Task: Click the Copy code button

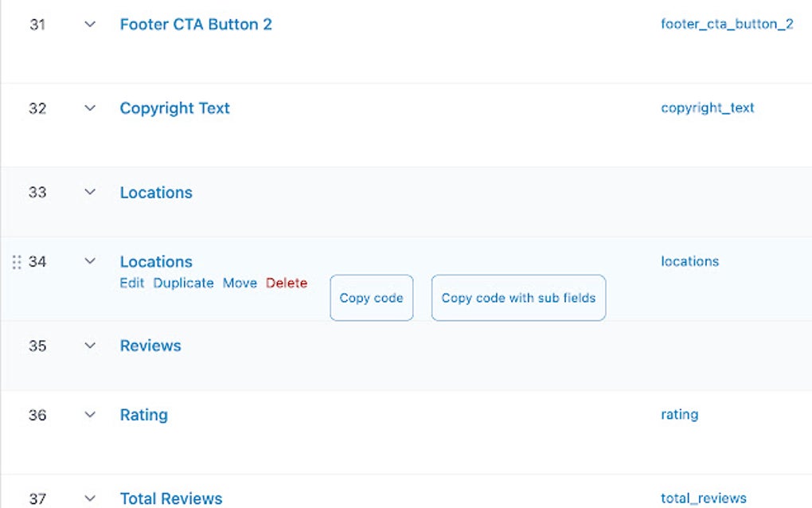Action: (x=371, y=297)
